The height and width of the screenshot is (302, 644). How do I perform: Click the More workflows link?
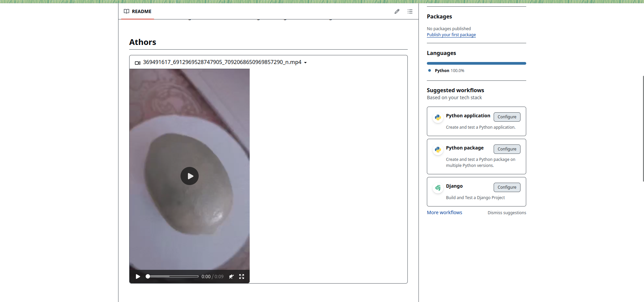444,212
